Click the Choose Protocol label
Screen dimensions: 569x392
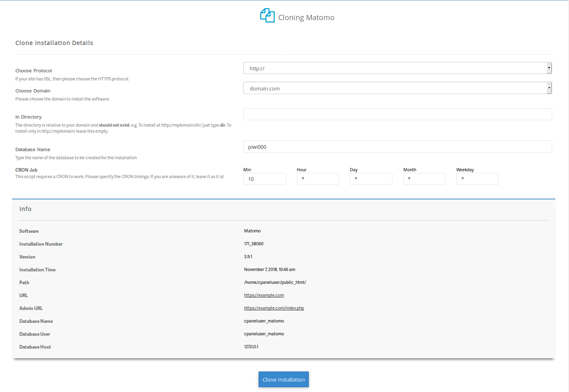click(34, 71)
